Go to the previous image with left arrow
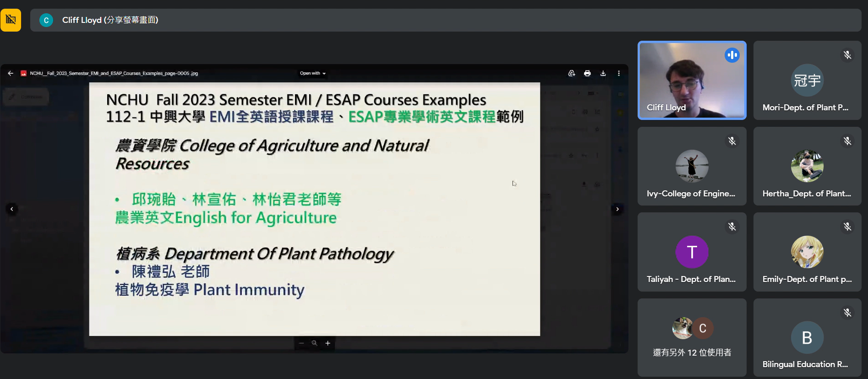Screen dimensions: 868x379 (x=12, y=209)
